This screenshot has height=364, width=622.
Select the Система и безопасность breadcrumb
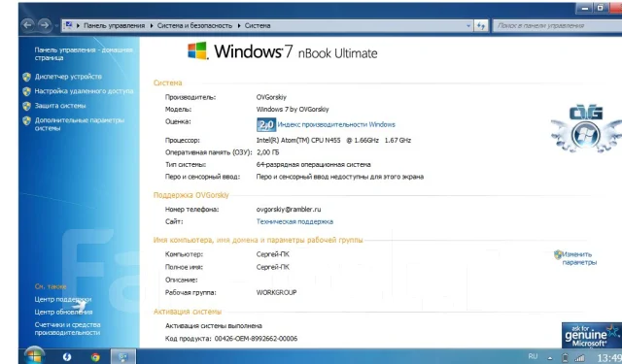194,26
